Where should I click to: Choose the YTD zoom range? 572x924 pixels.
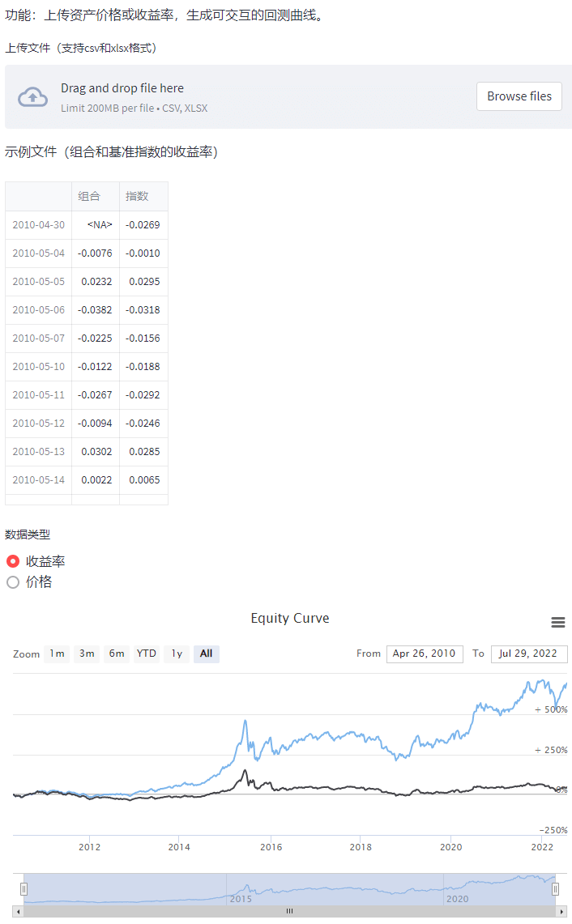[x=147, y=654]
